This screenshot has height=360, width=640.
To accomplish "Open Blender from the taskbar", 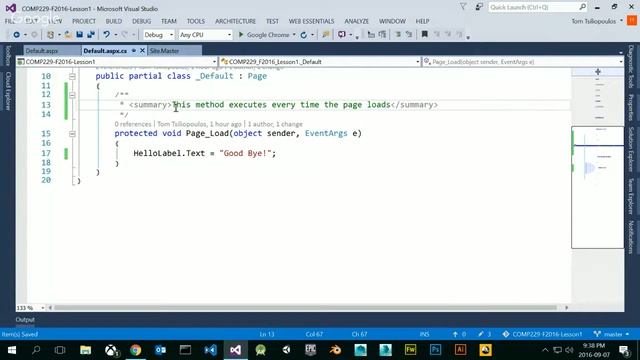I will pos(336,350).
